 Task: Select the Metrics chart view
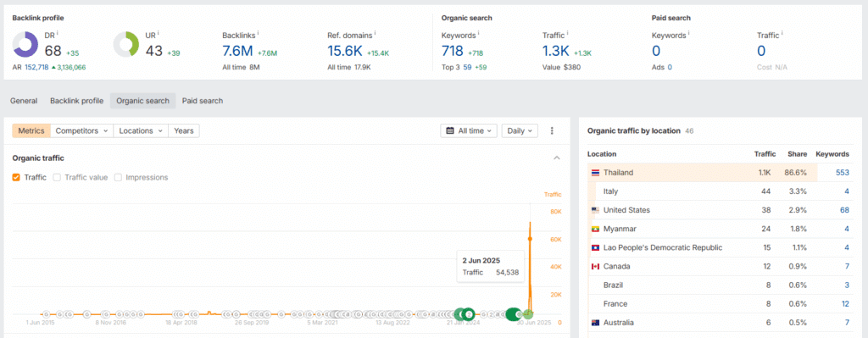(x=31, y=131)
